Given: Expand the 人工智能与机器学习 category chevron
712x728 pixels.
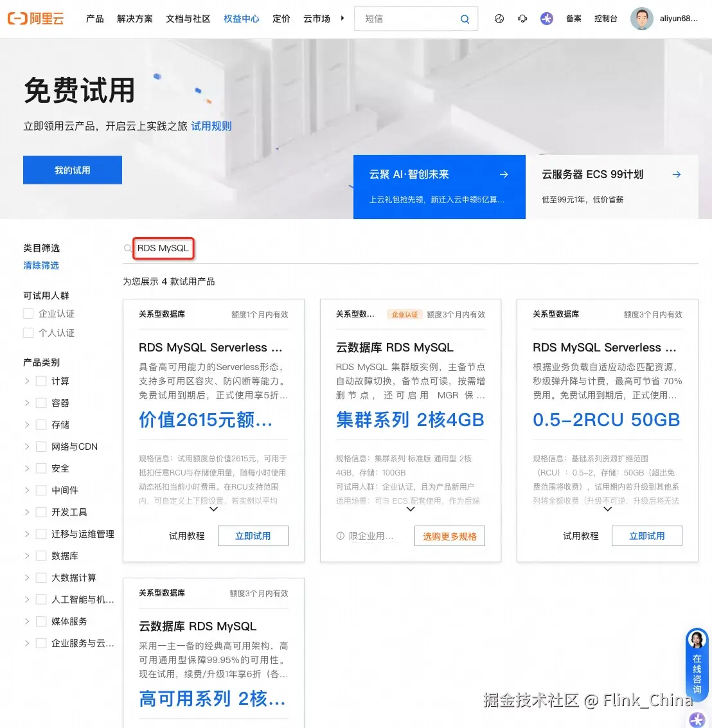Looking at the screenshot, I should coord(27,599).
